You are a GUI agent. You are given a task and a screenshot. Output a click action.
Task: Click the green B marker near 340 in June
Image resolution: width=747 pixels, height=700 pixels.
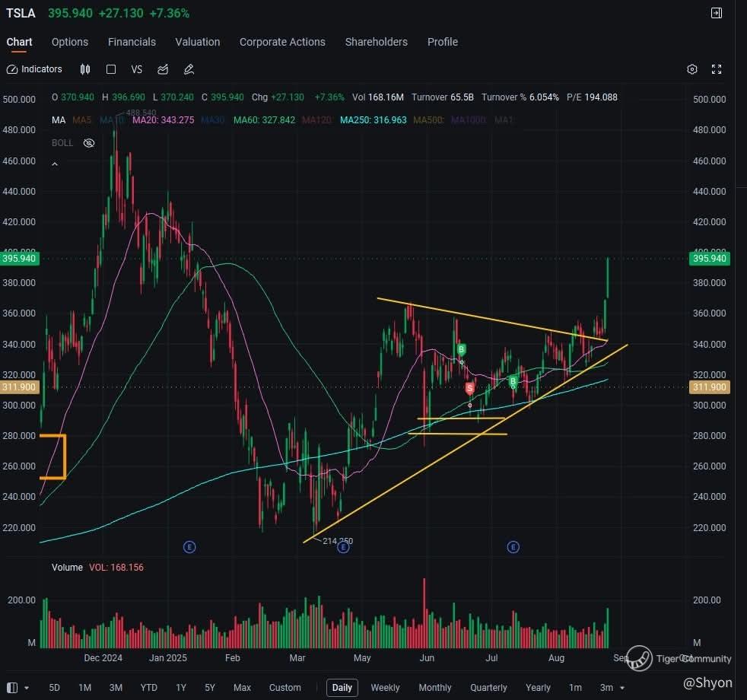pos(461,350)
